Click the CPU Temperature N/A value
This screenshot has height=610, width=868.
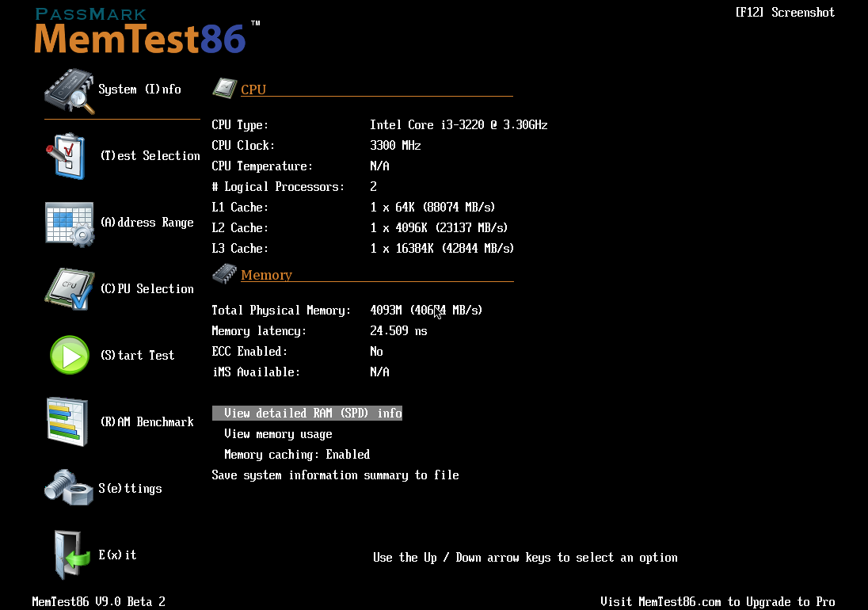pyautogui.click(x=380, y=166)
